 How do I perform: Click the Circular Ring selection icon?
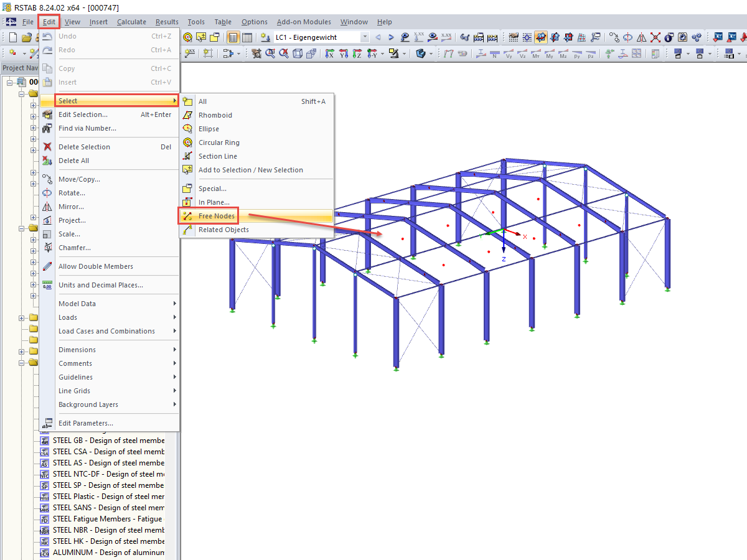[187, 142]
